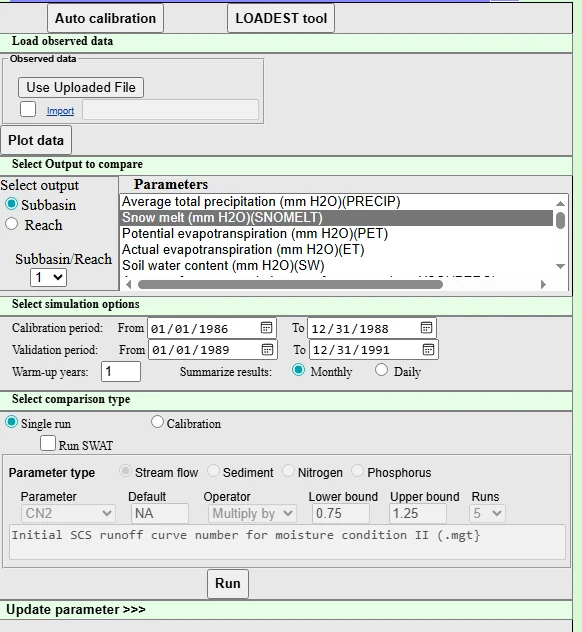Select Nitrogen parameter type

pos(288,471)
